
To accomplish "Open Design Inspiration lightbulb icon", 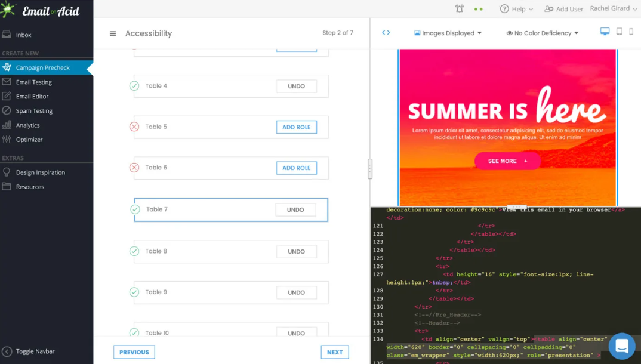I will pos(7,172).
